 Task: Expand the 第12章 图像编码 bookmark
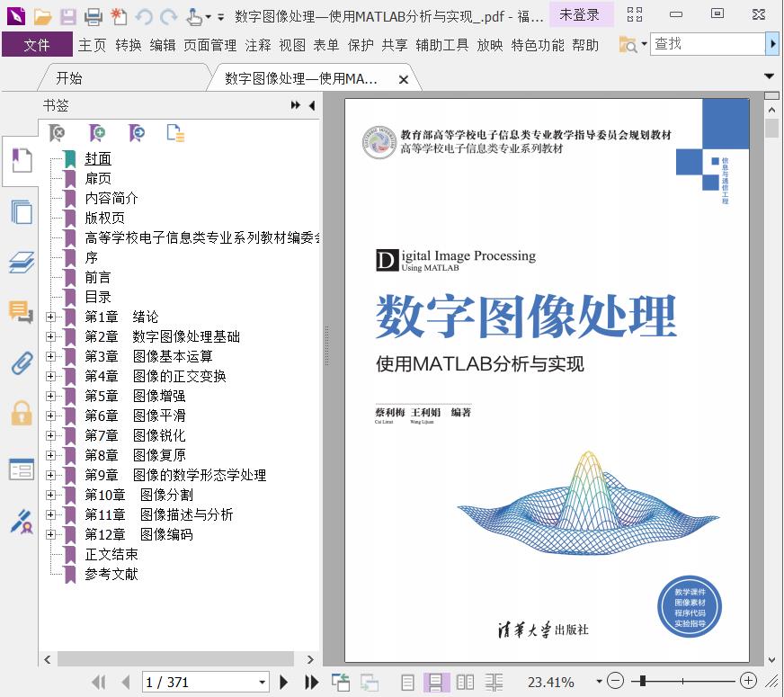(50, 534)
